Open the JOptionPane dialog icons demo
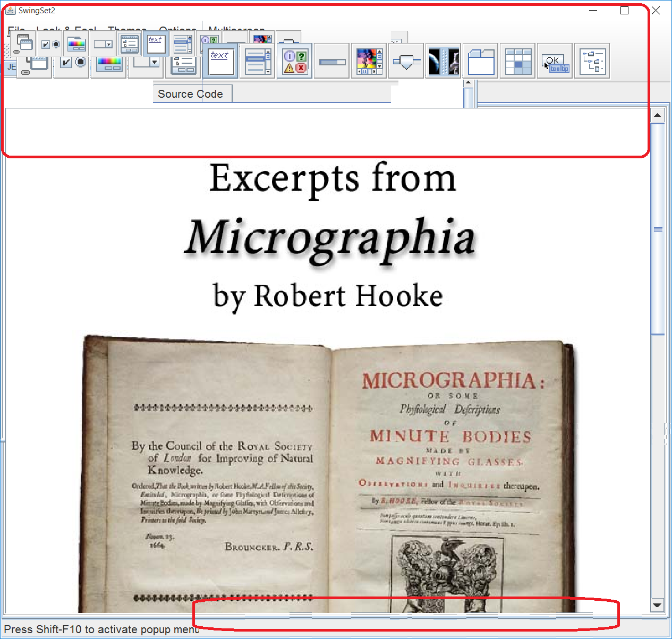The image size is (672, 639). point(294,61)
